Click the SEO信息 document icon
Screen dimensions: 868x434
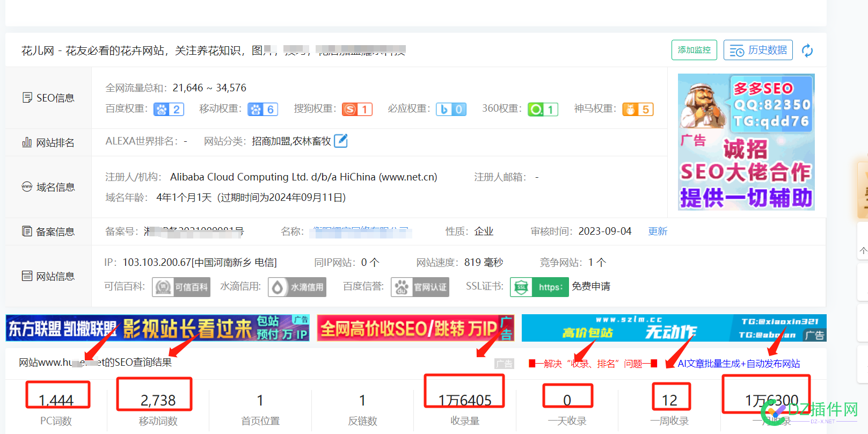[27, 98]
